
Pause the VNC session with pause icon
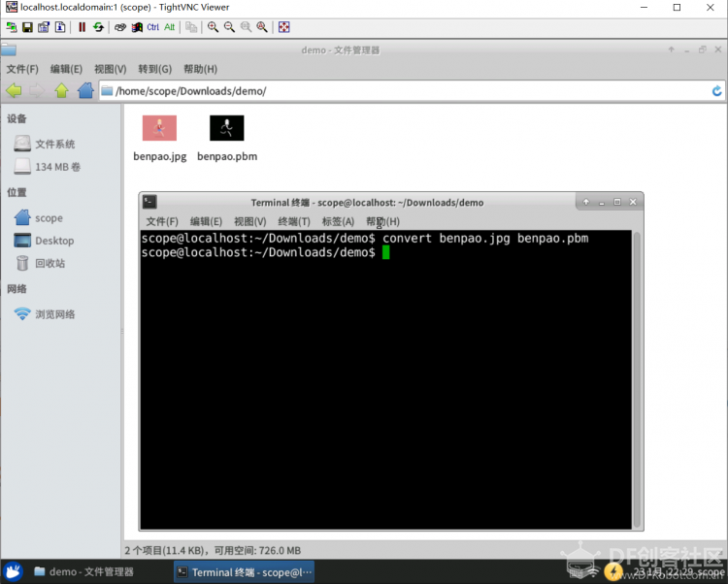point(83,27)
